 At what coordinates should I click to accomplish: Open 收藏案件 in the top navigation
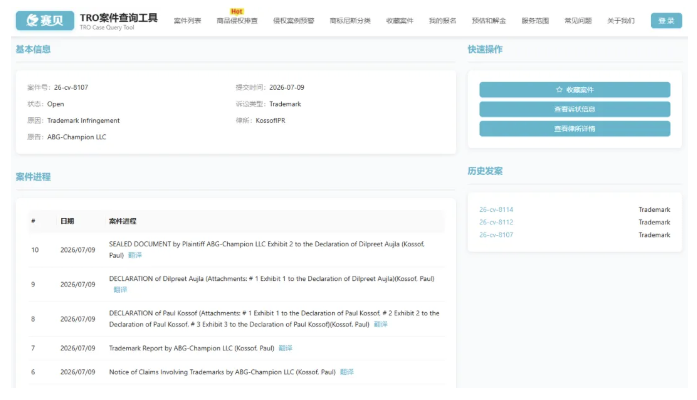400,21
